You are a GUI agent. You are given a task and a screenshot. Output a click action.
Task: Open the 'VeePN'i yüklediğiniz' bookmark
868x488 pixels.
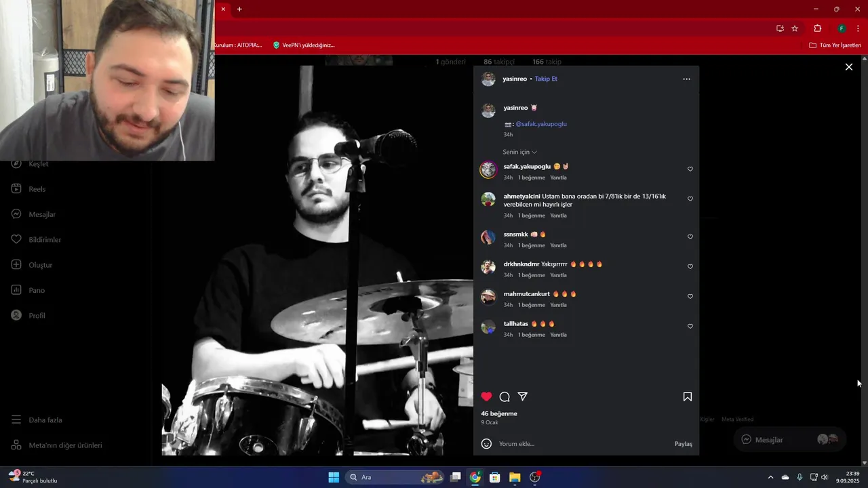pos(304,45)
